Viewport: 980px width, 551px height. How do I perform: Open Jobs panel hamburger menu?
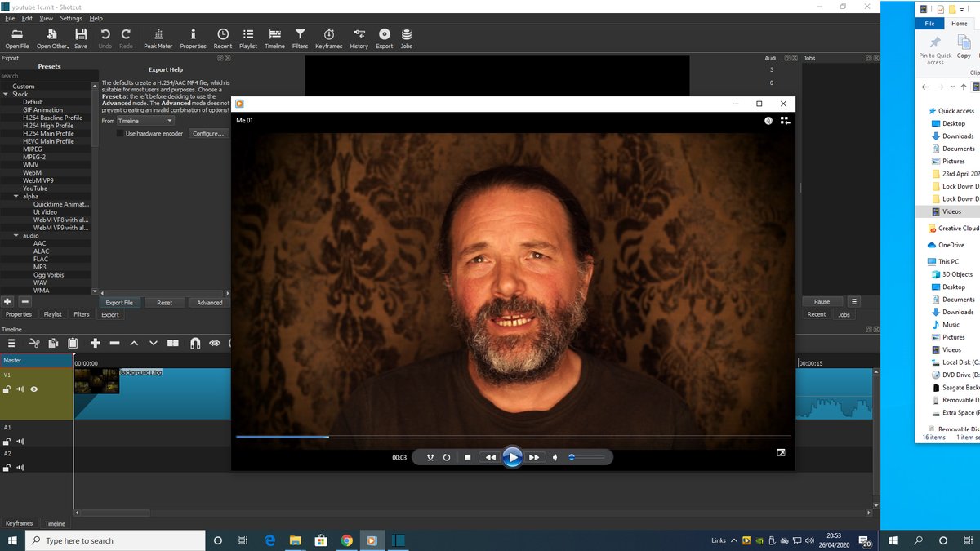(854, 302)
